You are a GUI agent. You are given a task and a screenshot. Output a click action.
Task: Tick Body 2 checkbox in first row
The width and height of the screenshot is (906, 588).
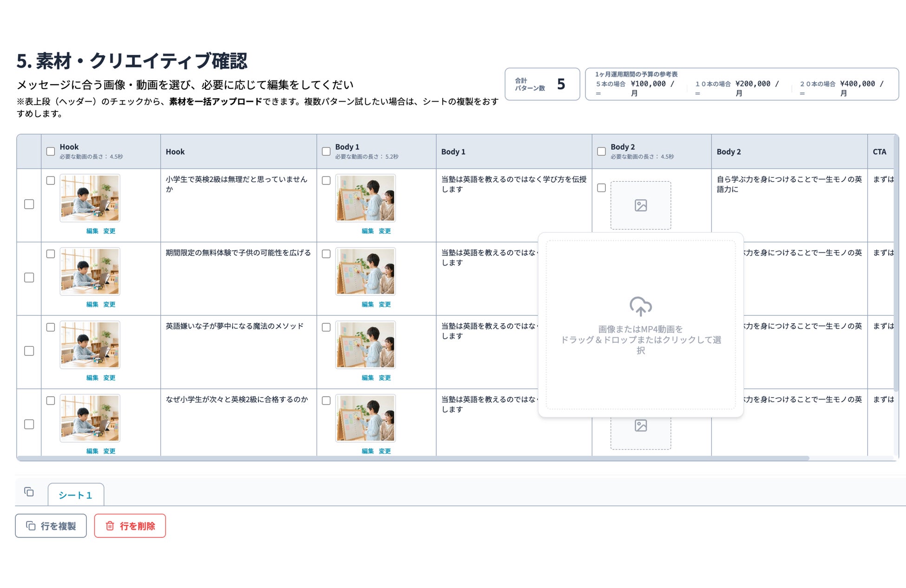[601, 188]
